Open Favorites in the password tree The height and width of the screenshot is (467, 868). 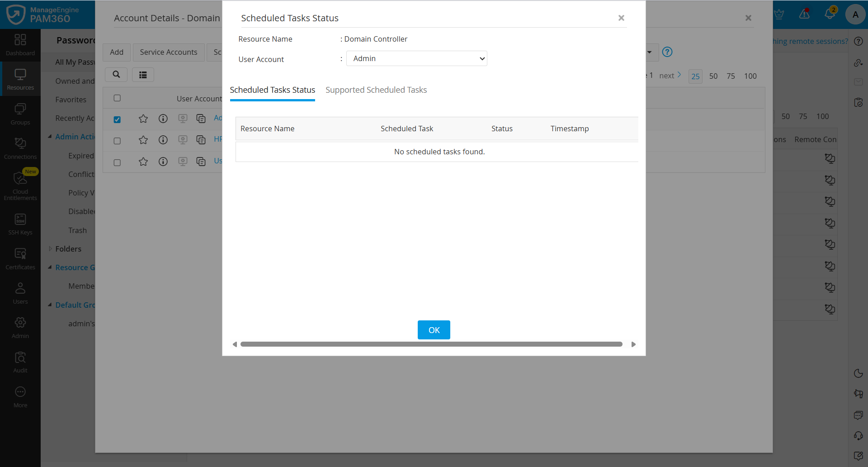71,100
